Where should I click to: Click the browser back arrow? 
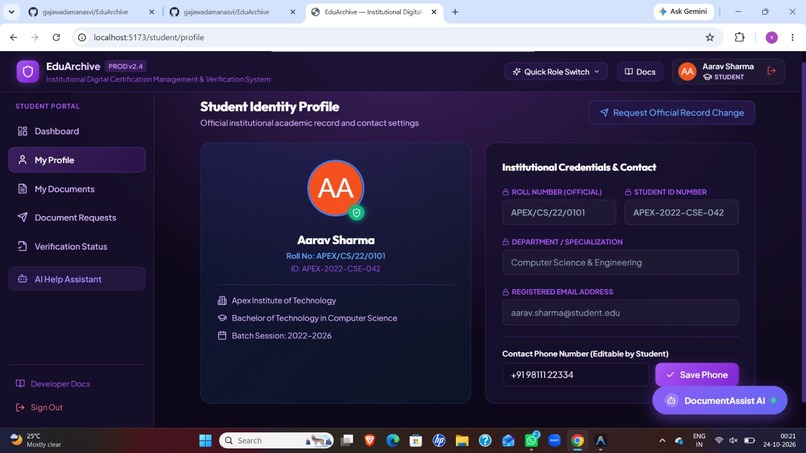pos(13,37)
